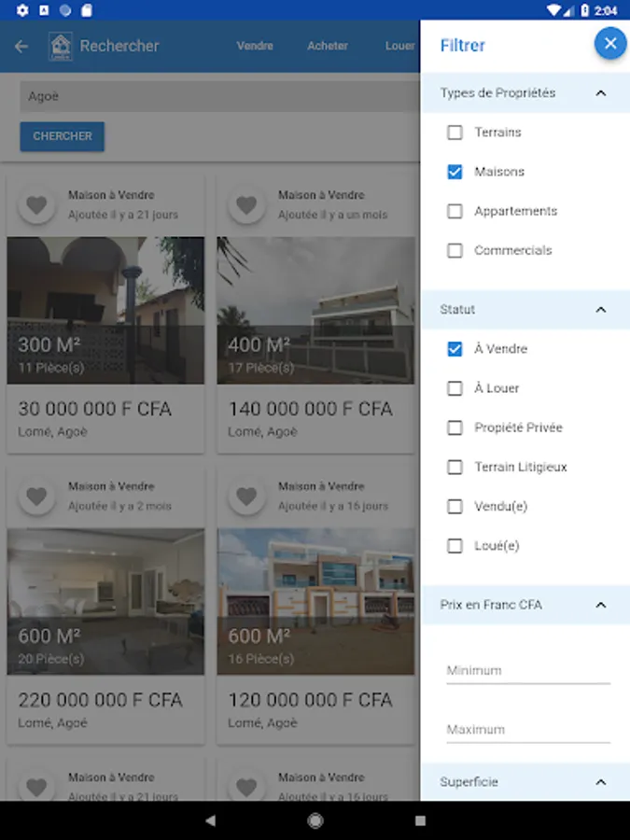Switch to the Acheter tab
630x840 pixels.
pyautogui.click(x=328, y=46)
